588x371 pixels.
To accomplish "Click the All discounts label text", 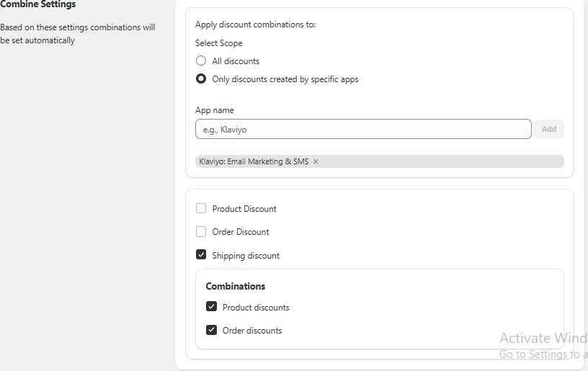I will point(236,61).
